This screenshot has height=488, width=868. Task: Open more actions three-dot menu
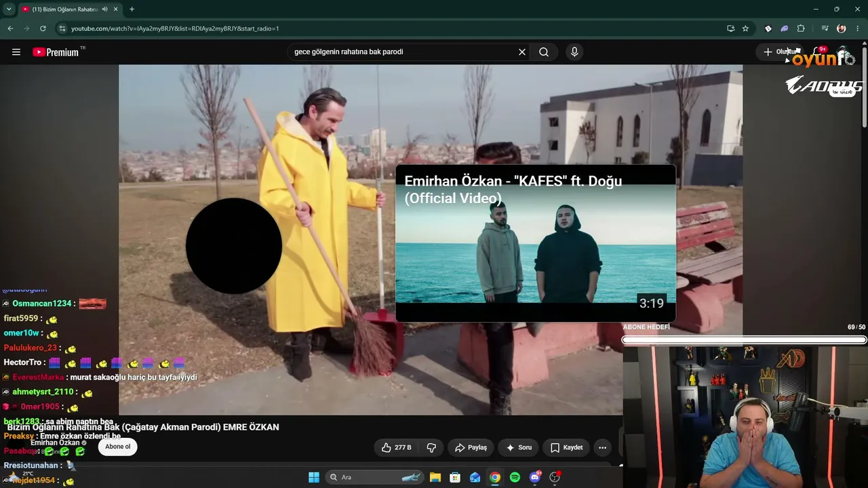pyautogui.click(x=602, y=447)
